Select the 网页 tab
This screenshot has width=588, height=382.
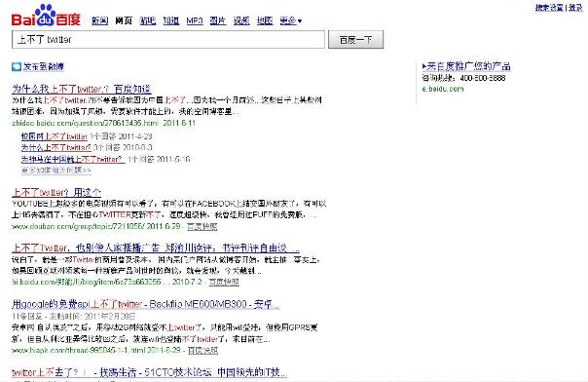coord(124,20)
